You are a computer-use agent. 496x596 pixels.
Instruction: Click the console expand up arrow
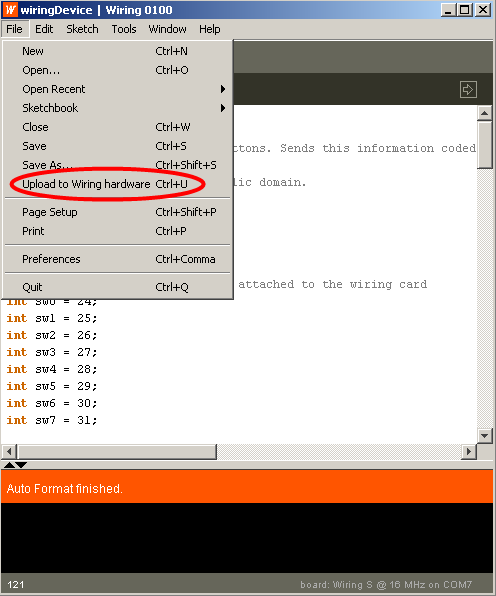point(10,464)
